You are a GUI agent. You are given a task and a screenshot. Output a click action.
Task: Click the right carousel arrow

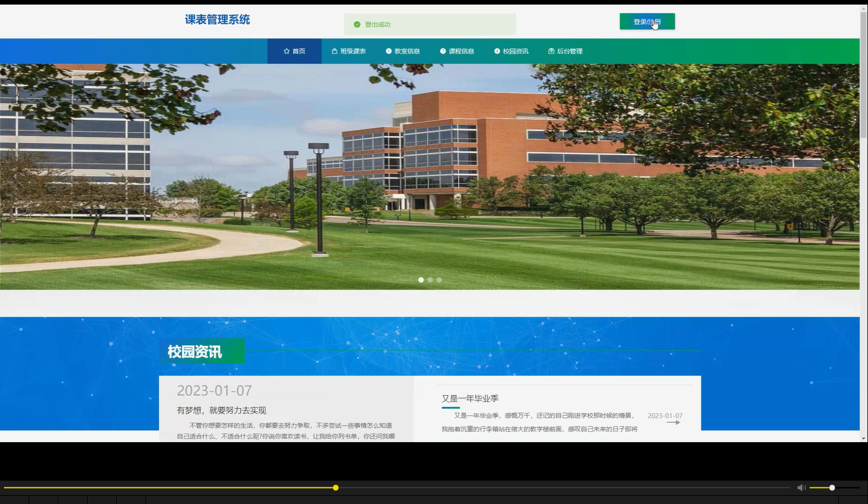click(x=845, y=176)
